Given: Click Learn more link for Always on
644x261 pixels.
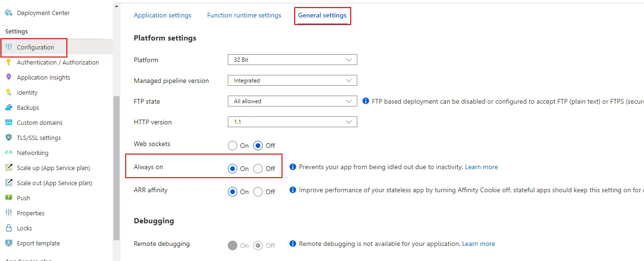Looking at the screenshot, I should [481, 167].
